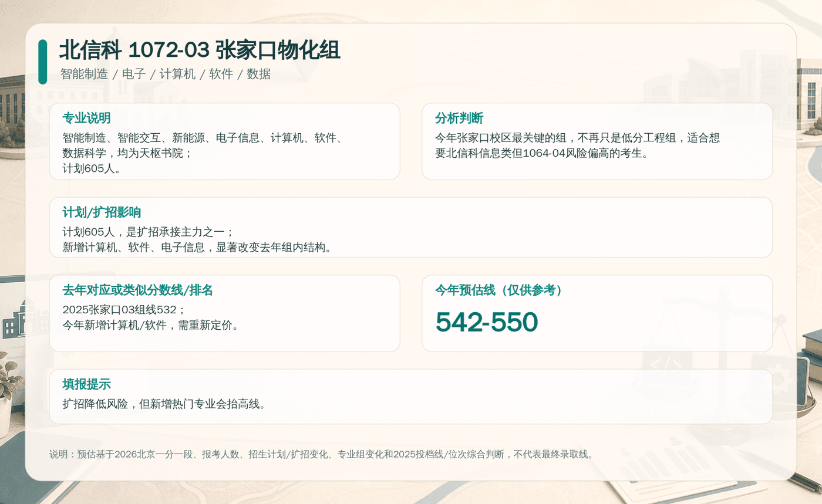Click the 专业说明 heading
Image resolution: width=822 pixels, height=504 pixels.
point(86,118)
